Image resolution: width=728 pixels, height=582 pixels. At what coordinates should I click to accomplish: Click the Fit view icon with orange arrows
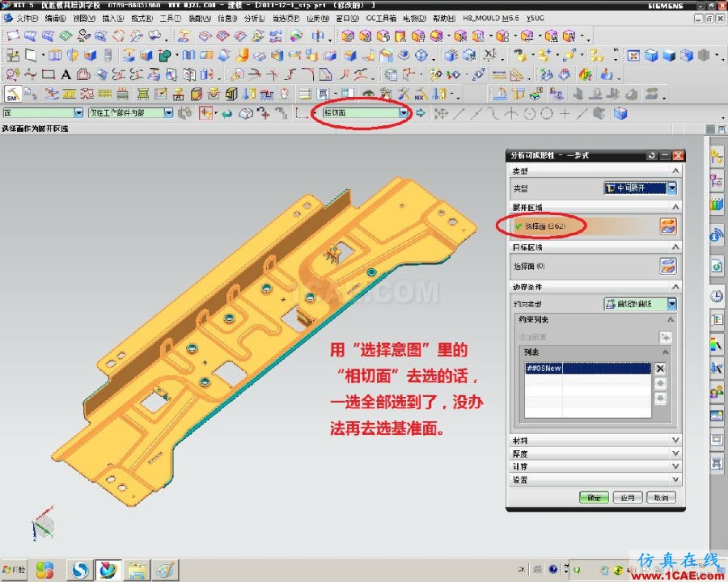[x=633, y=56]
